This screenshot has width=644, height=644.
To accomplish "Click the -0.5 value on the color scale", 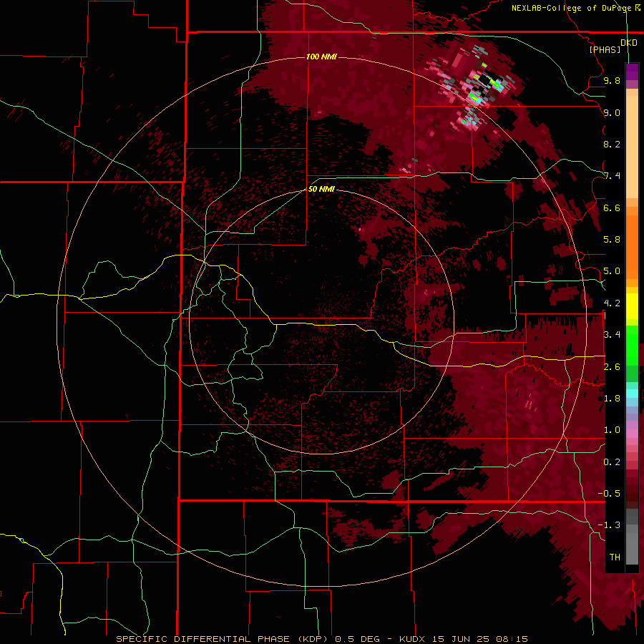I will tap(609, 494).
